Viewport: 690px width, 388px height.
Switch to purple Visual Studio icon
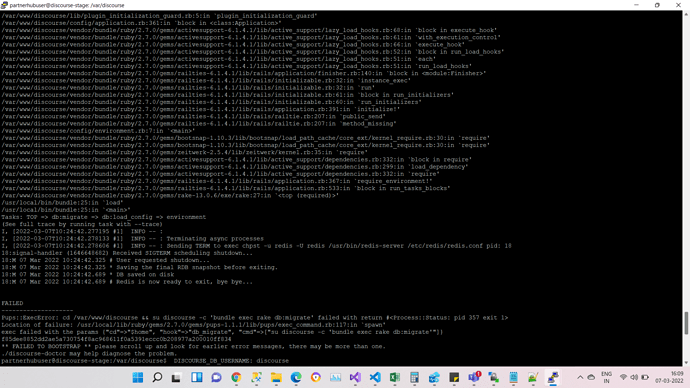point(355,377)
